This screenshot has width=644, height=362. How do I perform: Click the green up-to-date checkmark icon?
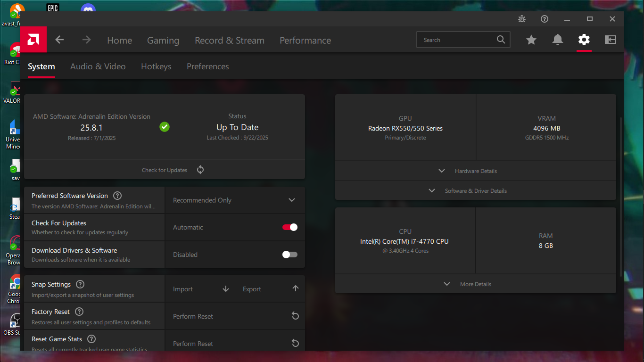pos(165,127)
